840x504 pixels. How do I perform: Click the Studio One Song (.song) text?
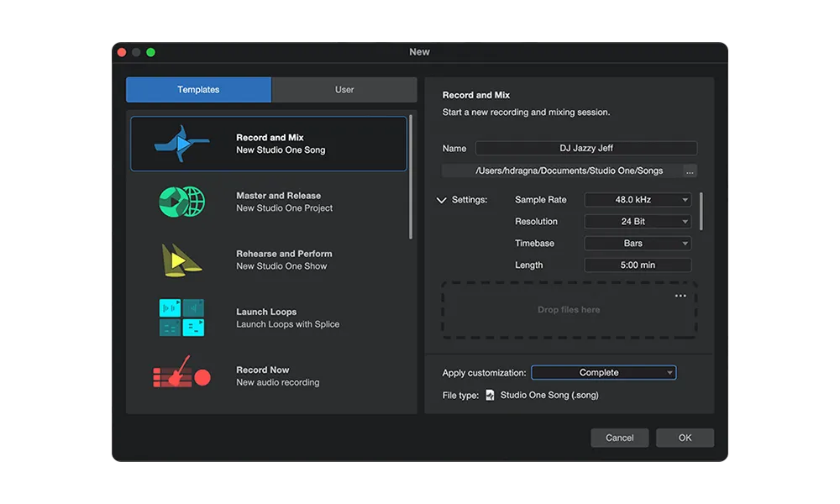[549, 396]
